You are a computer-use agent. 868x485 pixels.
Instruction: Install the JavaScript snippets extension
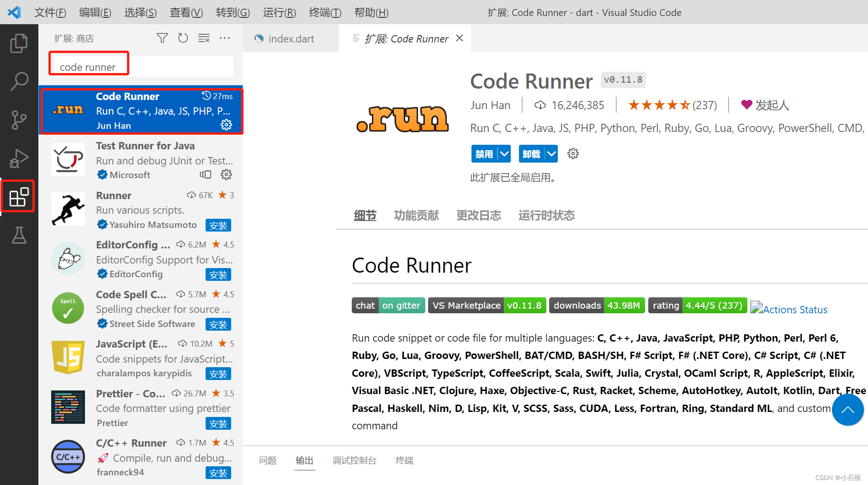(x=218, y=374)
